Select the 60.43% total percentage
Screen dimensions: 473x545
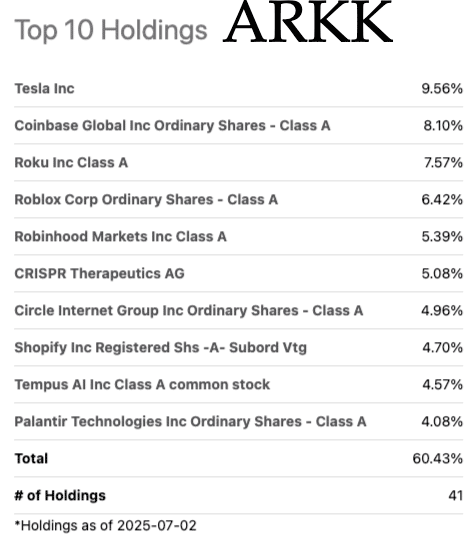[437, 458]
